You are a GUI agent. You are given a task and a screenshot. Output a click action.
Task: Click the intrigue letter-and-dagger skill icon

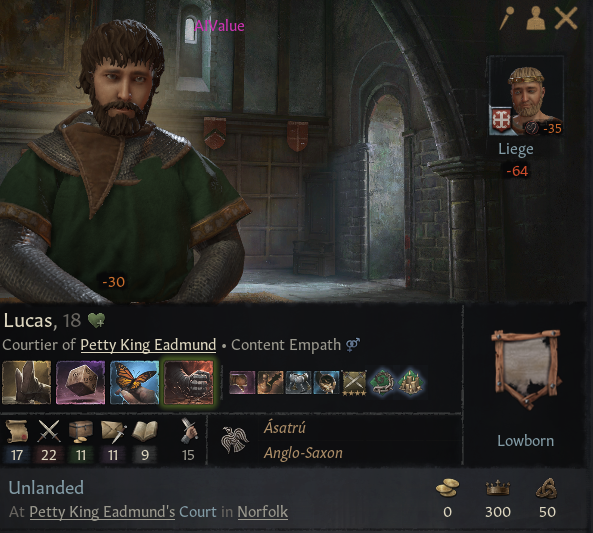pos(113,431)
